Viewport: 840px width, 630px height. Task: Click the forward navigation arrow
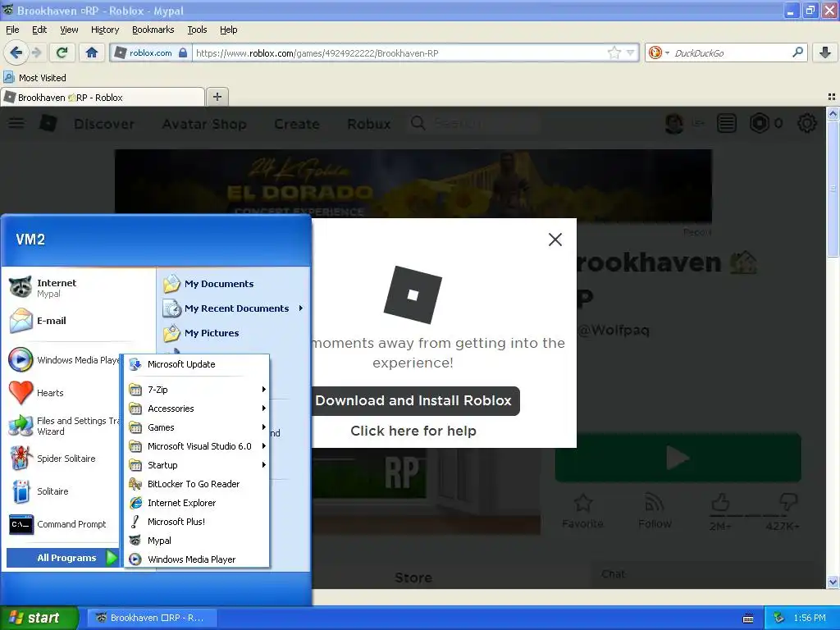coord(36,52)
